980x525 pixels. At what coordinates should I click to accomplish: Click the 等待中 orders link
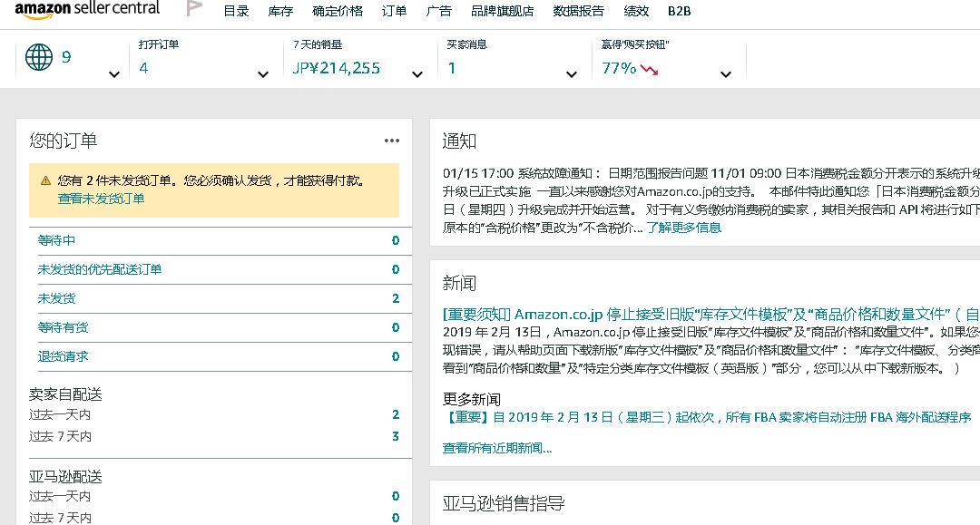click(56, 240)
